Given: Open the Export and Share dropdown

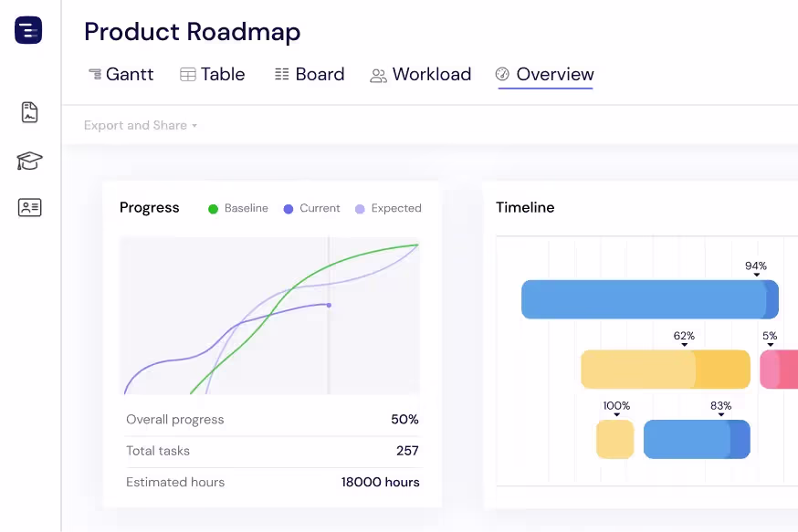Looking at the screenshot, I should coord(141,125).
